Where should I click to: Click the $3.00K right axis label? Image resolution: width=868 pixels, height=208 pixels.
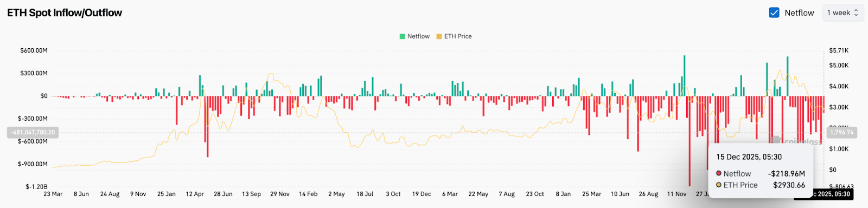(x=839, y=107)
